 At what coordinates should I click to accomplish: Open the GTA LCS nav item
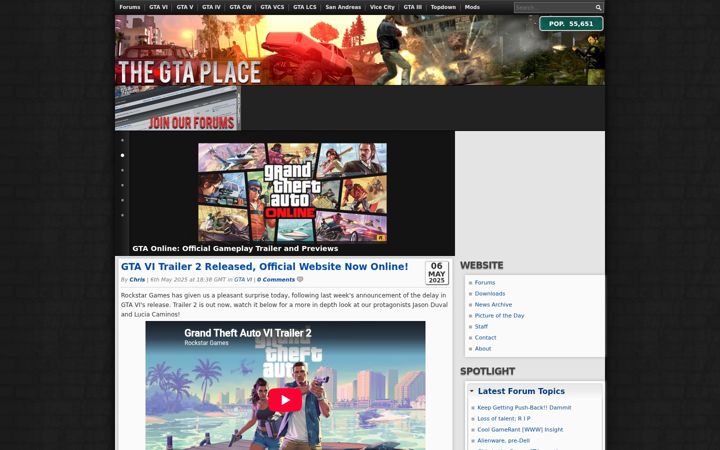coord(304,7)
